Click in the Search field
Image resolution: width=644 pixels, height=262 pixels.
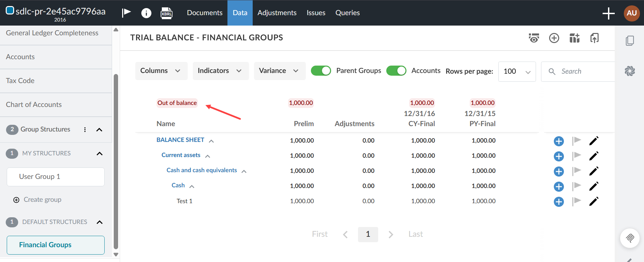(578, 72)
